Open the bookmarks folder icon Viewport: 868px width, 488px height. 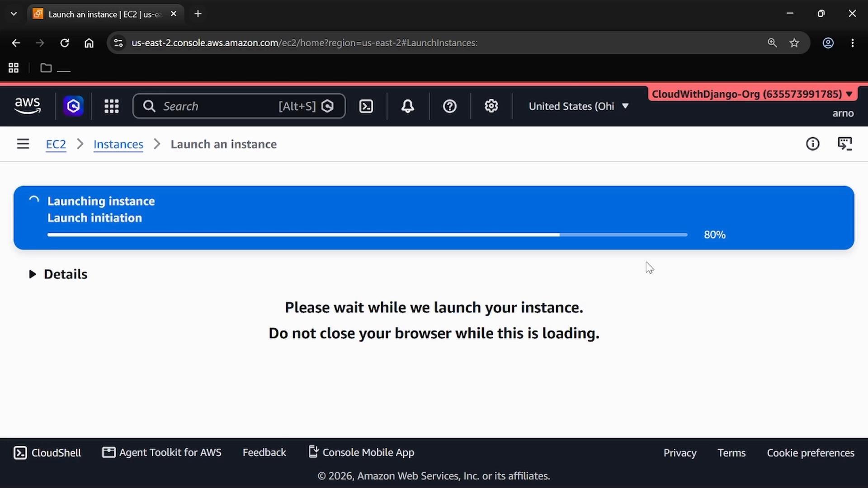pyautogui.click(x=46, y=68)
